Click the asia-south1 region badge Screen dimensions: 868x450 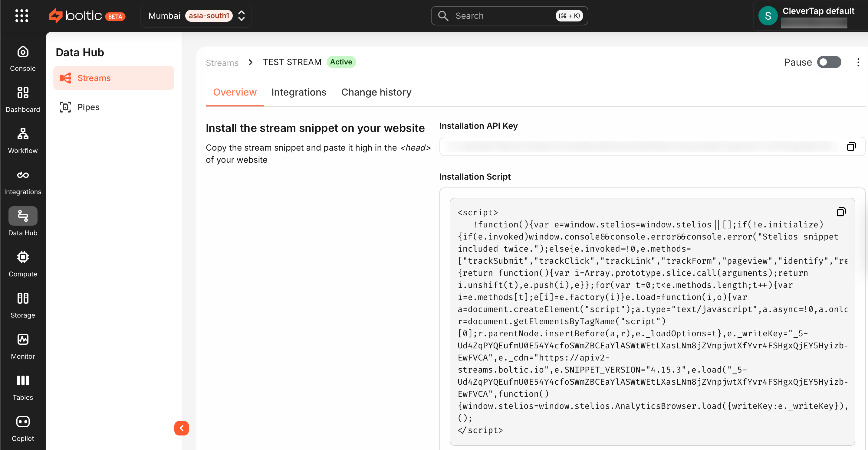[209, 16]
